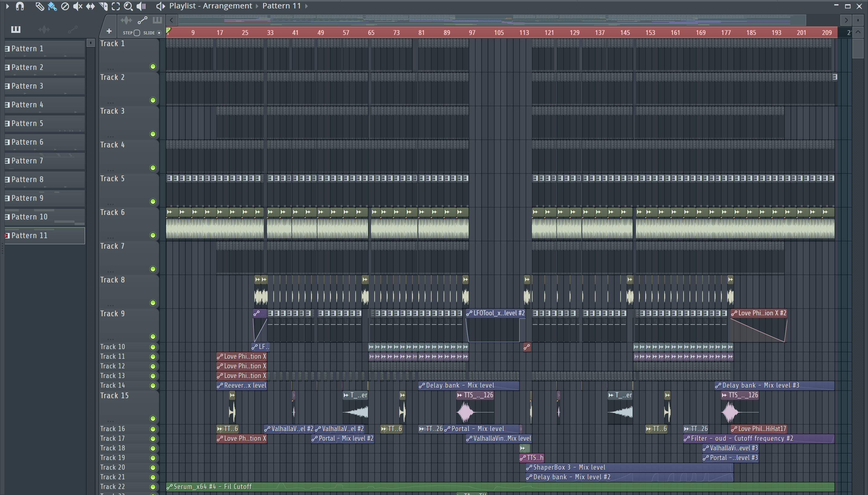This screenshot has height=495, width=868.
Task: Select the Track 22 header
Action: tap(129, 487)
